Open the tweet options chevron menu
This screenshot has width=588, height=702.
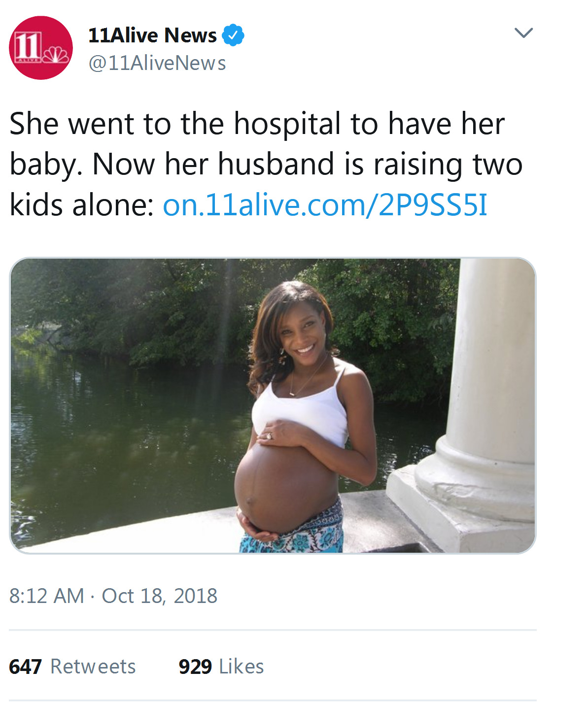point(523,33)
